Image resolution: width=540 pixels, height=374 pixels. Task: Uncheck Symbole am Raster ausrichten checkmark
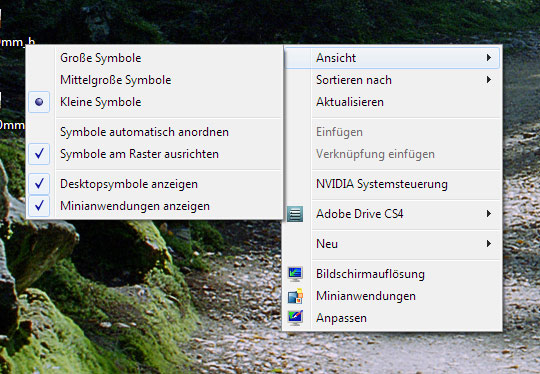click(39, 154)
